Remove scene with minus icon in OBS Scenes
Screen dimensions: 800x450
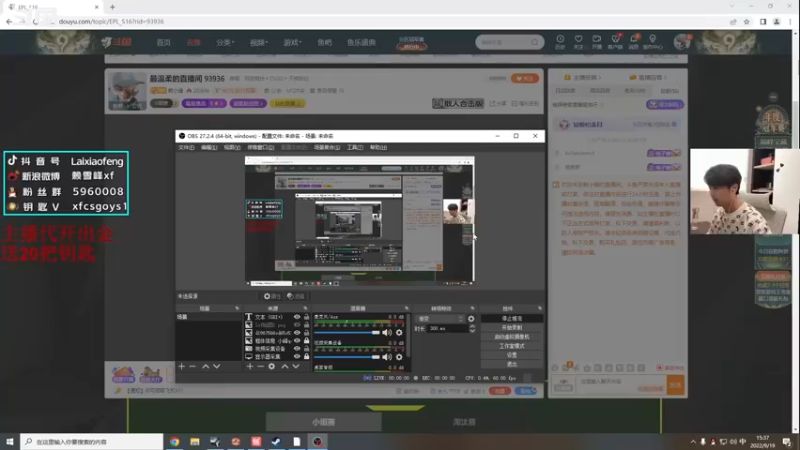(x=192, y=366)
